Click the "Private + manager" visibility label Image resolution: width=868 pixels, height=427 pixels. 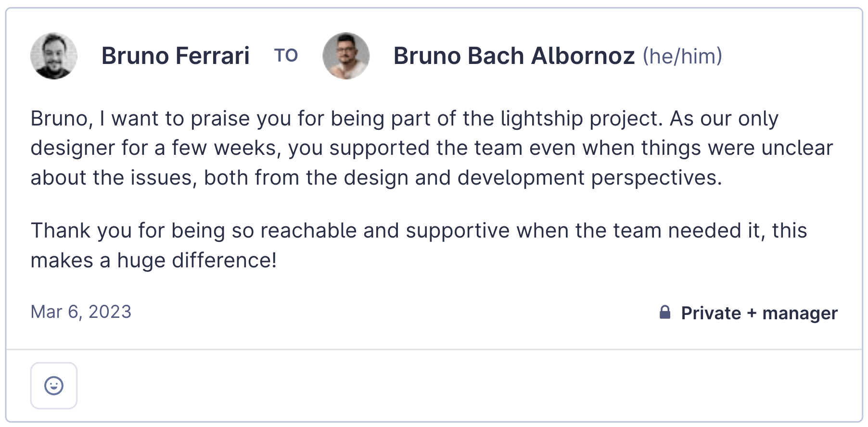[x=759, y=313]
